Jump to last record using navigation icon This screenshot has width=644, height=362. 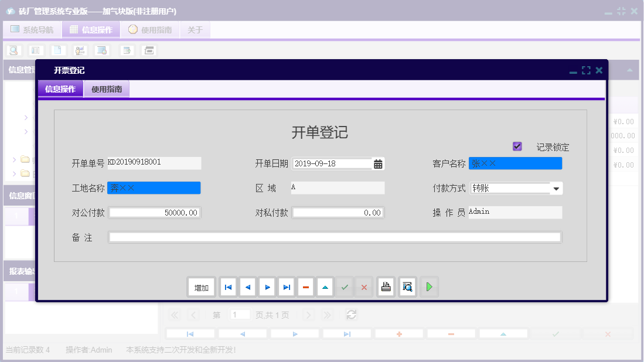point(286,286)
